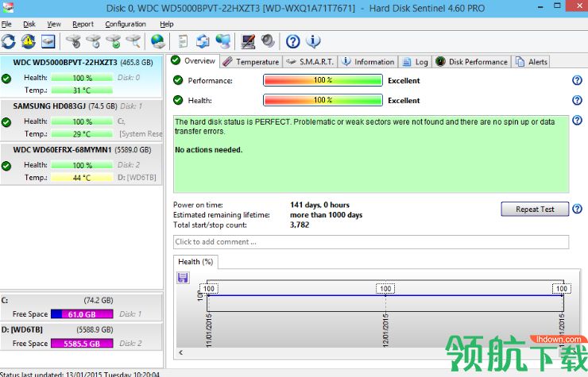Select the SAMSUNG HD083GJ disk entry
The image size is (588, 377).
point(81,120)
